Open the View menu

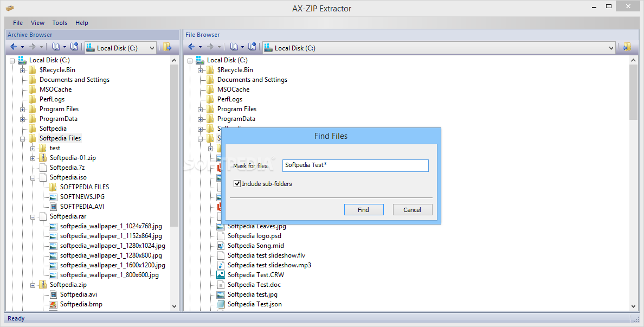click(38, 23)
